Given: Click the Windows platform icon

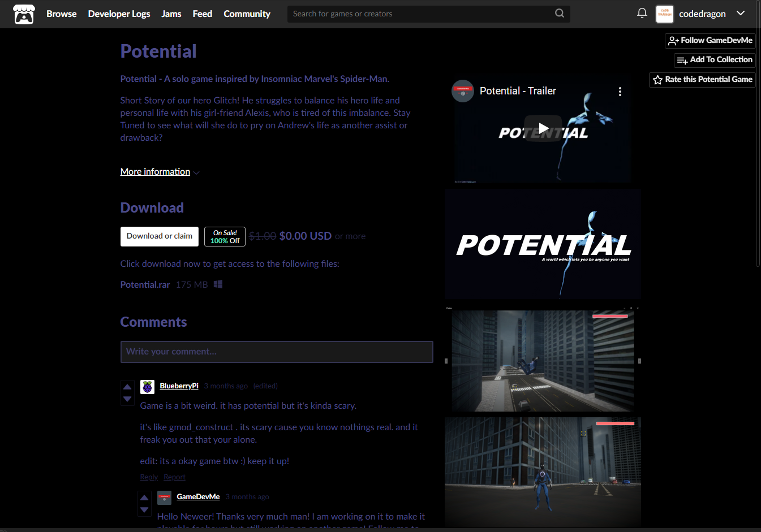Looking at the screenshot, I should pyautogui.click(x=218, y=284).
